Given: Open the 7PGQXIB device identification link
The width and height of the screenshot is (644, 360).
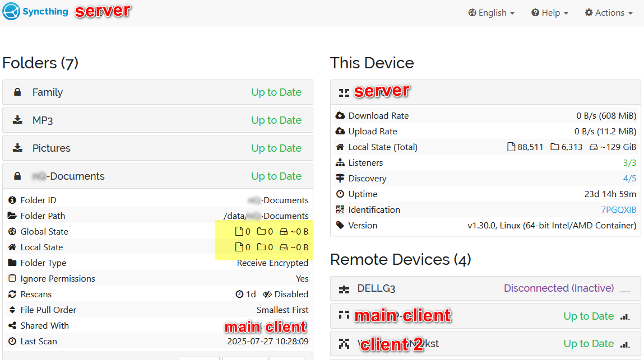Looking at the screenshot, I should (x=619, y=210).
